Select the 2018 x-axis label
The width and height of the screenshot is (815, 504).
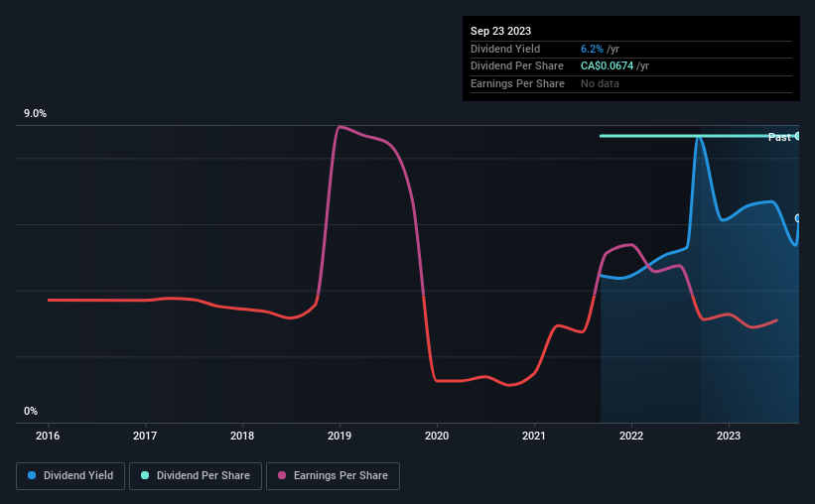tap(242, 436)
